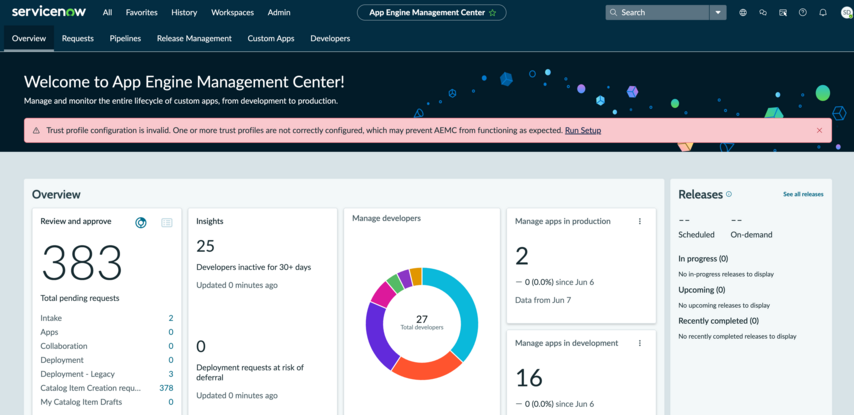854x415 pixels.
Task: Click the App Engine Management Center title pill
Action: click(x=431, y=13)
